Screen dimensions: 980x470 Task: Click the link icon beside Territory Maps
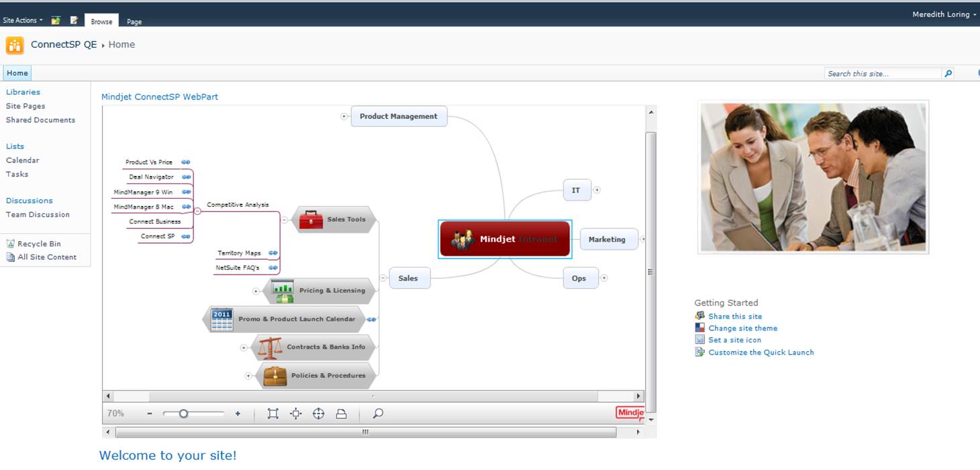point(273,253)
